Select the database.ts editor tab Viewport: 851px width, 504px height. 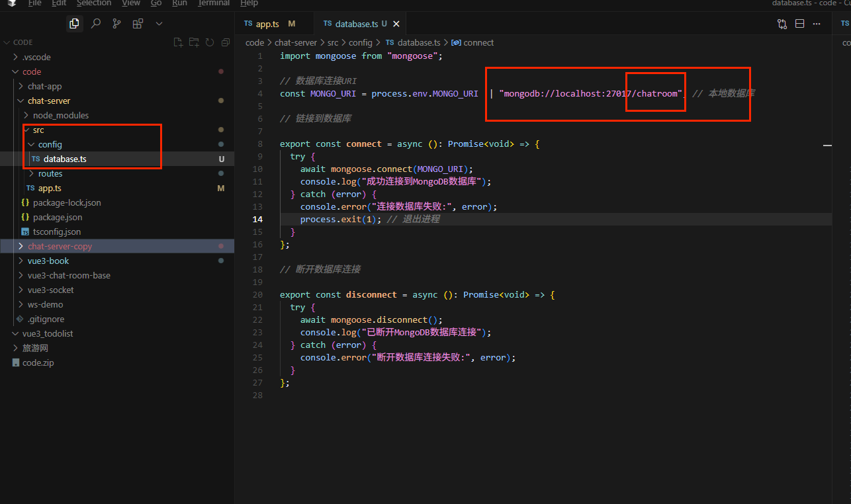[x=356, y=24]
